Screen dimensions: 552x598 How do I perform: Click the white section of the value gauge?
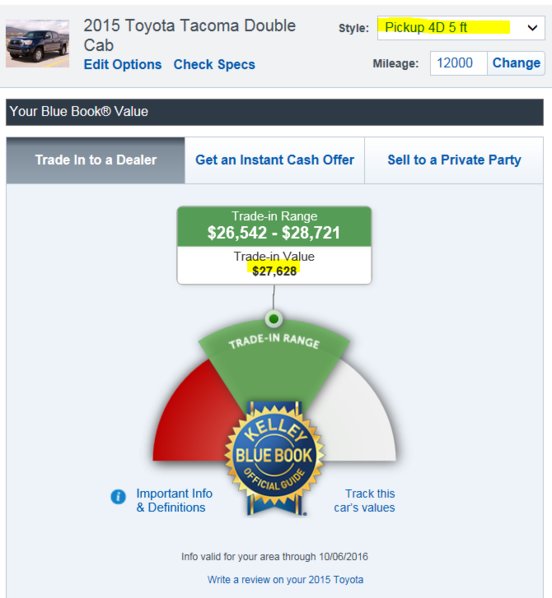(x=355, y=420)
